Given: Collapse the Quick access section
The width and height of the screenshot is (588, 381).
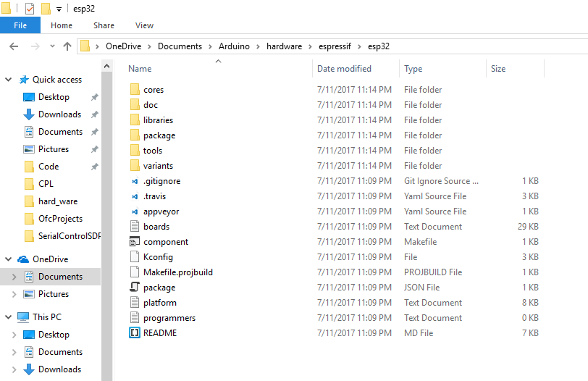Looking at the screenshot, I should [x=8, y=80].
